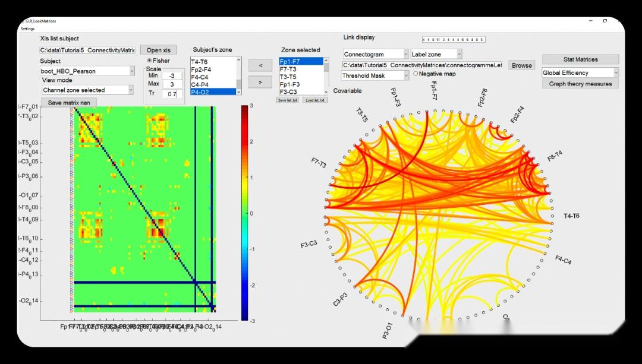
Task: Select F3-C3 in Zone selected list
Action: [x=301, y=91]
